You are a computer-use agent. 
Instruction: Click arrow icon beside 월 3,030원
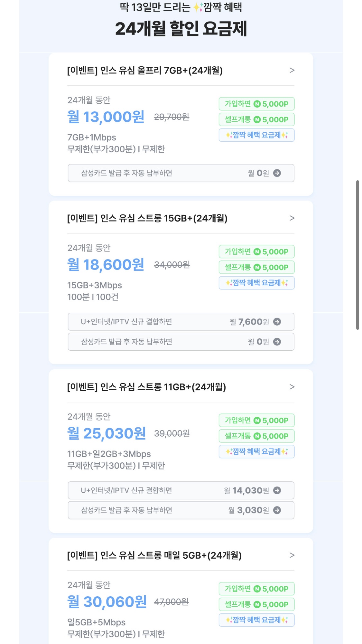click(x=277, y=510)
